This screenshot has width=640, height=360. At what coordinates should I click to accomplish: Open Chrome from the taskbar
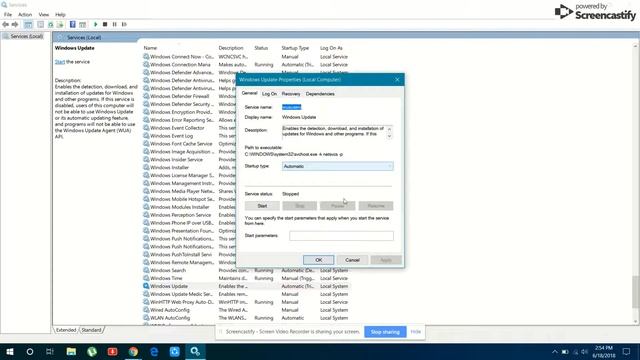[133, 351]
